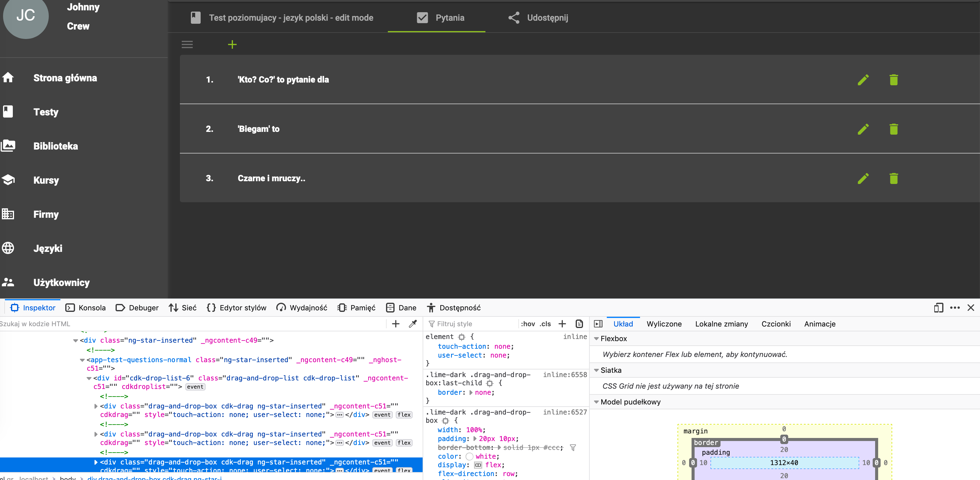Click the white color swatch
The height and width of the screenshot is (480, 980).
[x=470, y=456]
